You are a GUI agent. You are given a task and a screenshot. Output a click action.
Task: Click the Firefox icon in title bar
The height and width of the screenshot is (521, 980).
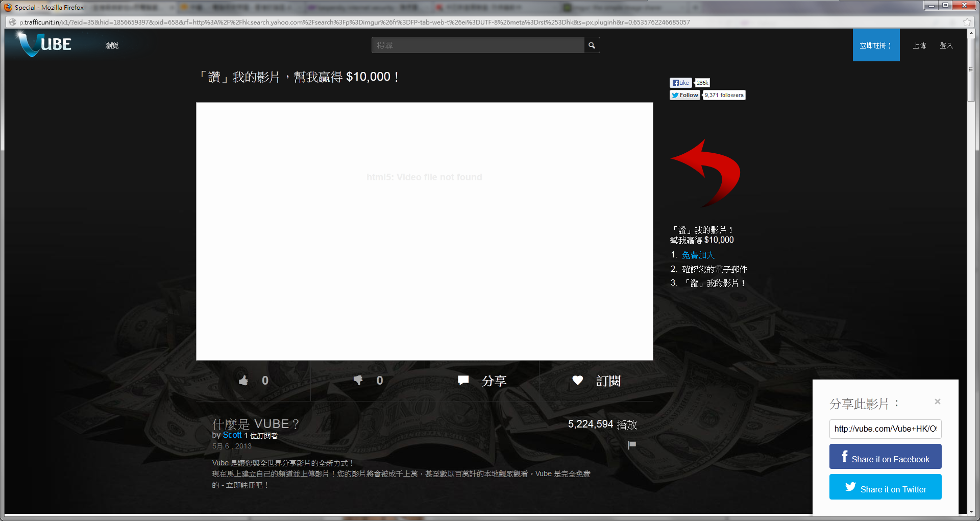pos(8,7)
